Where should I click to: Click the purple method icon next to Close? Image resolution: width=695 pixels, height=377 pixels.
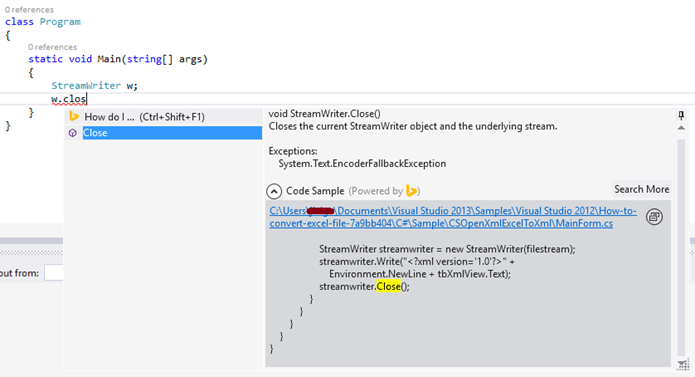pyautogui.click(x=73, y=133)
